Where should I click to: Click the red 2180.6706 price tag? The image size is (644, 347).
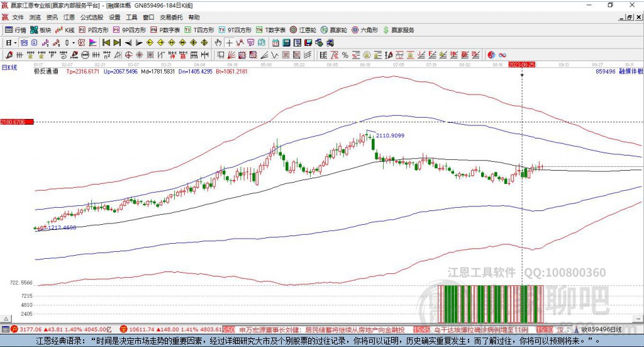[17, 122]
